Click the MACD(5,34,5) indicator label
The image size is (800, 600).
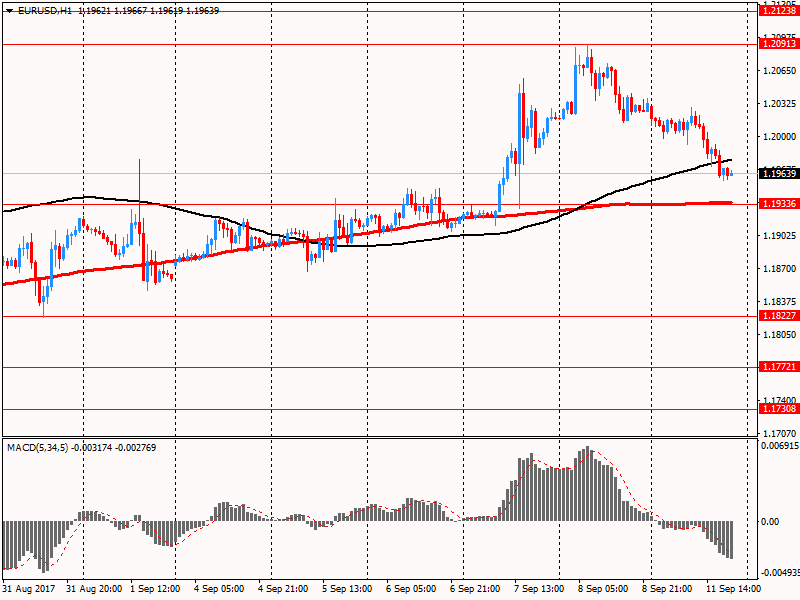(x=37, y=448)
